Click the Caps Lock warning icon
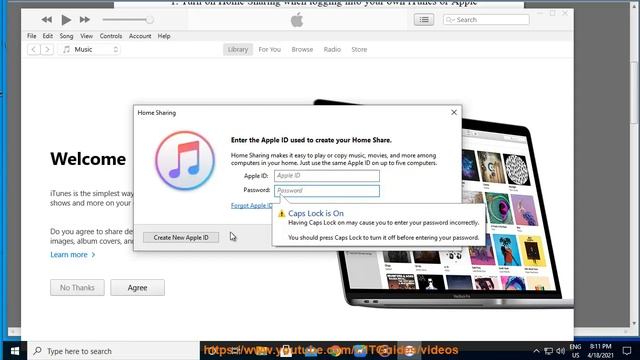Screen dimensions: 640x360 click(x=281, y=213)
